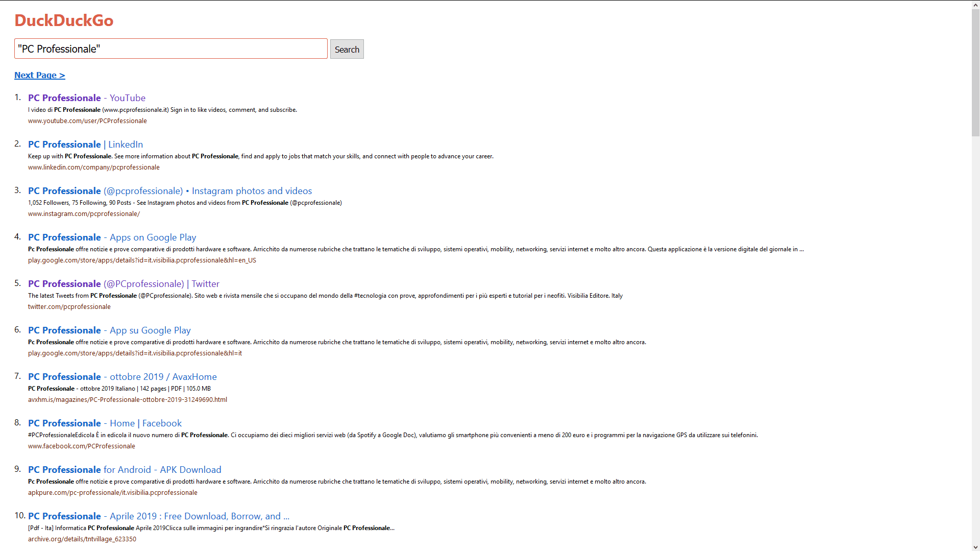980x551 pixels.
Task: Click the DuckDuckGo logo heading
Action: (64, 20)
